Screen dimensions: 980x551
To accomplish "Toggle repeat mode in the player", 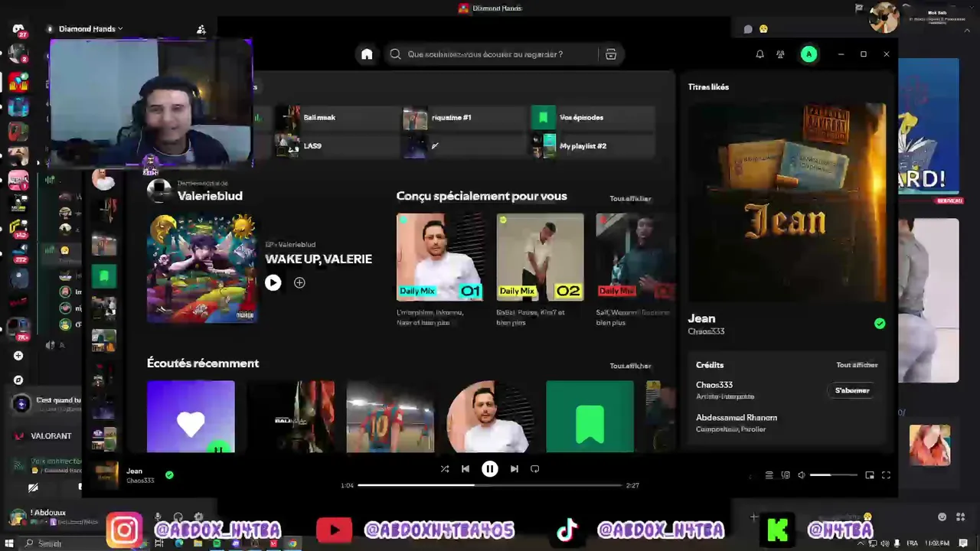I will click(x=535, y=469).
